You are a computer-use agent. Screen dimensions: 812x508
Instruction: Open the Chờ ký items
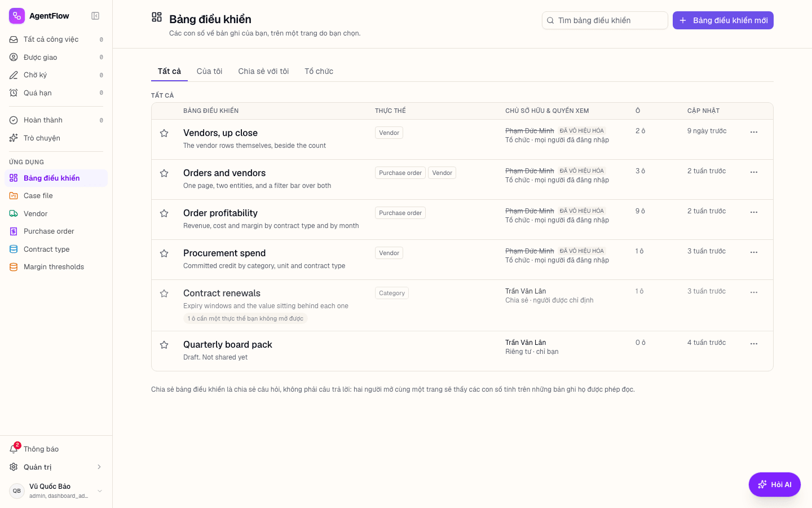point(56,75)
